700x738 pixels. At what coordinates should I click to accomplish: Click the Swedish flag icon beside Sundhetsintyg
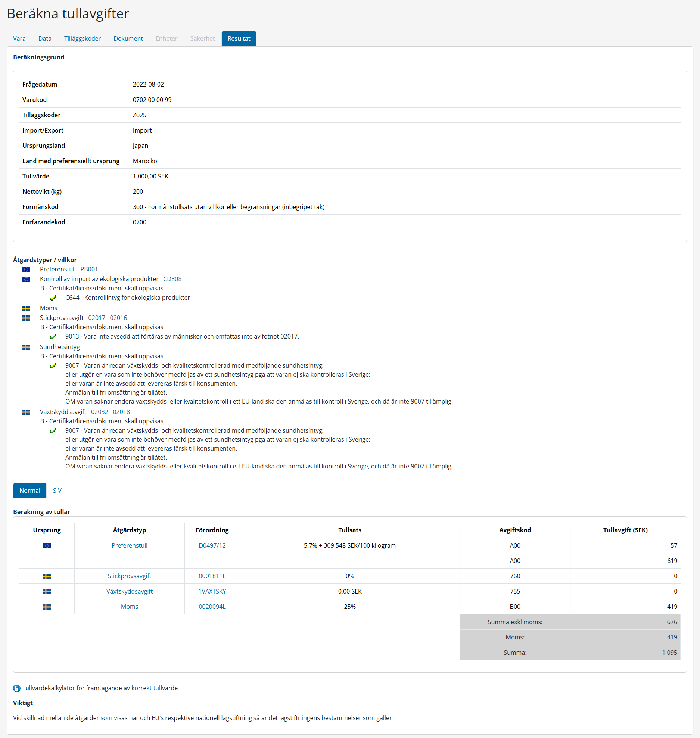(26, 347)
